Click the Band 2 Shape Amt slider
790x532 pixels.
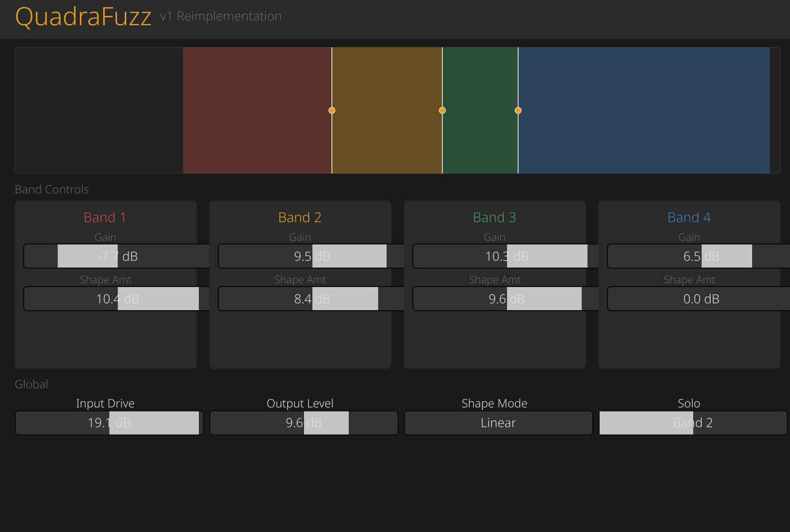coord(311,299)
